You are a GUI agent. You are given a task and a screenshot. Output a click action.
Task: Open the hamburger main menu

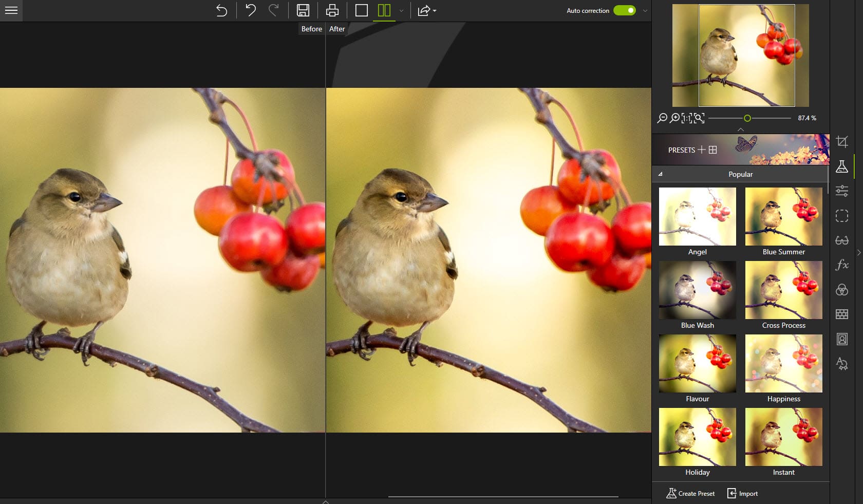pyautogui.click(x=11, y=10)
